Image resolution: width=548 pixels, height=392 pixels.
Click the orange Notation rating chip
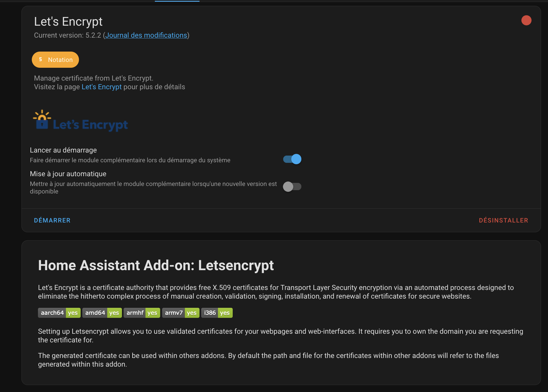(55, 60)
